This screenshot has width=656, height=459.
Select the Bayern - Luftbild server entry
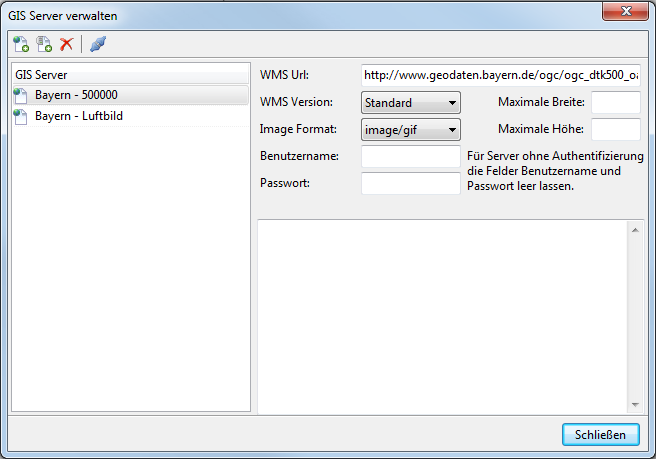[x=79, y=117]
